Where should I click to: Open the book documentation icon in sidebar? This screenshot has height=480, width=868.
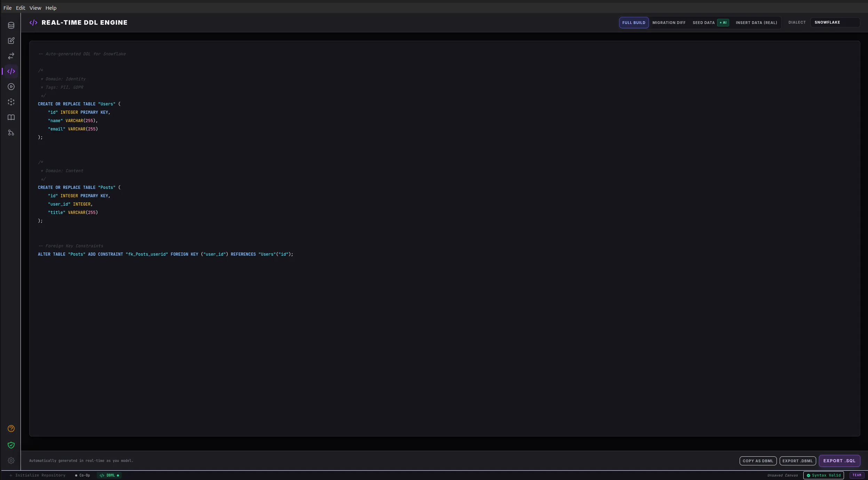[x=11, y=117]
